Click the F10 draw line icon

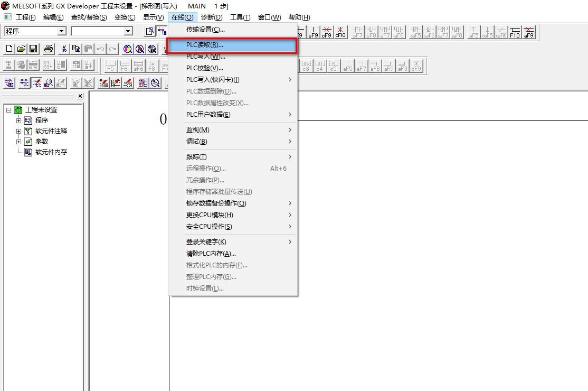[x=515, y=32]
